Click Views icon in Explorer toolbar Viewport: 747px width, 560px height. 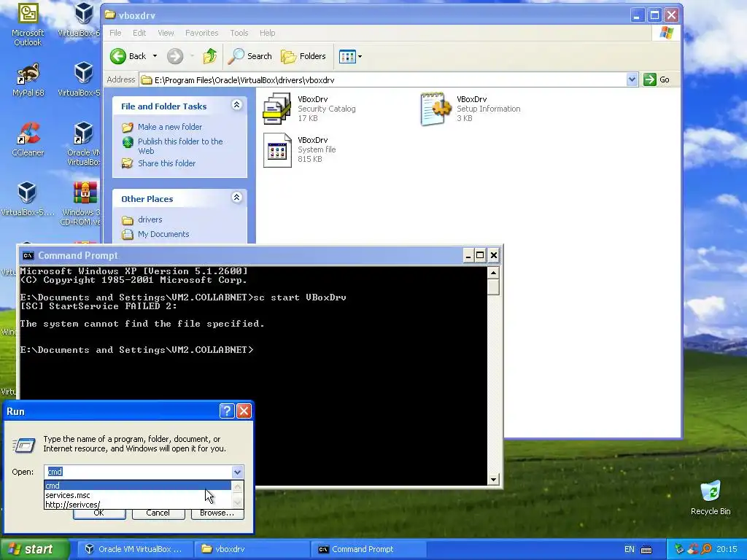coord(347,56)
